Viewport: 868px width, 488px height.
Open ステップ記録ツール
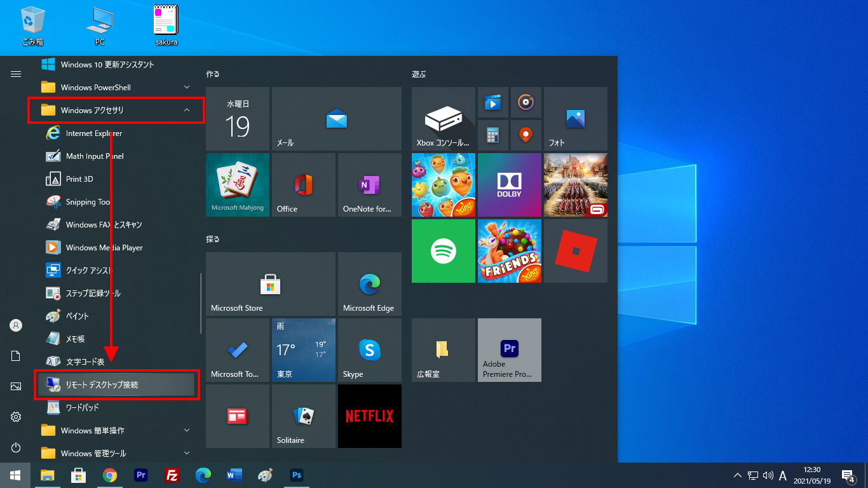(118, 294)
